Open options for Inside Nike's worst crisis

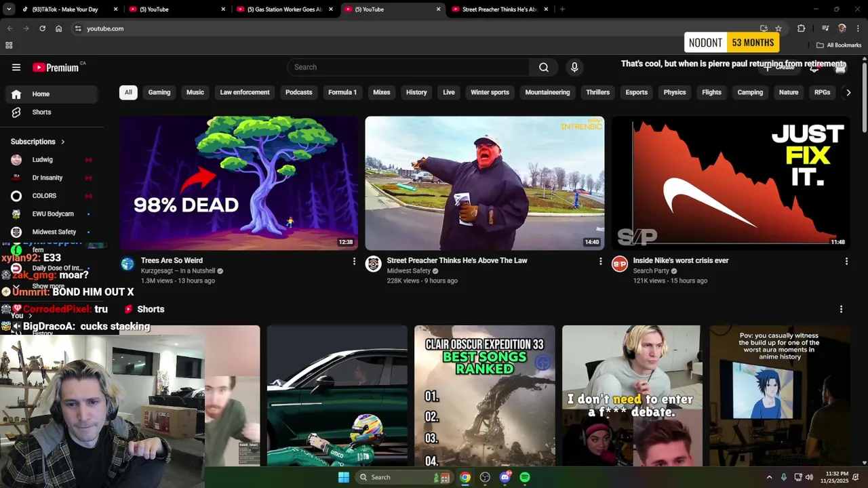(846, 261)
